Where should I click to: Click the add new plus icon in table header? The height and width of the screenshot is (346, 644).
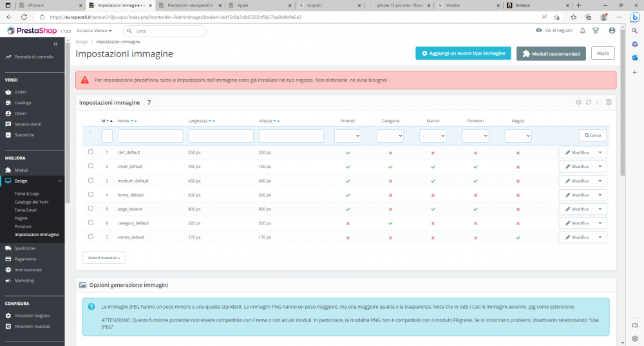tap(578, 102)
